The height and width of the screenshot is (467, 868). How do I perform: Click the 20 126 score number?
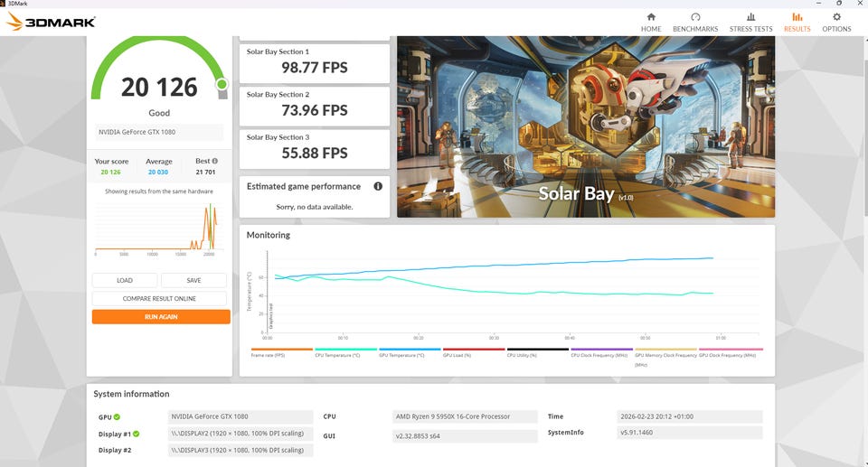tap(159, 88)
